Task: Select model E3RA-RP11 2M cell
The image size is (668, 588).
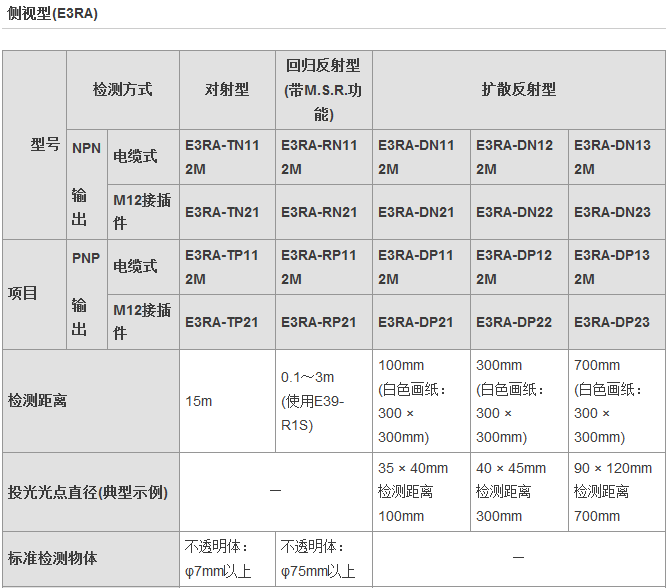Action: 323,267
